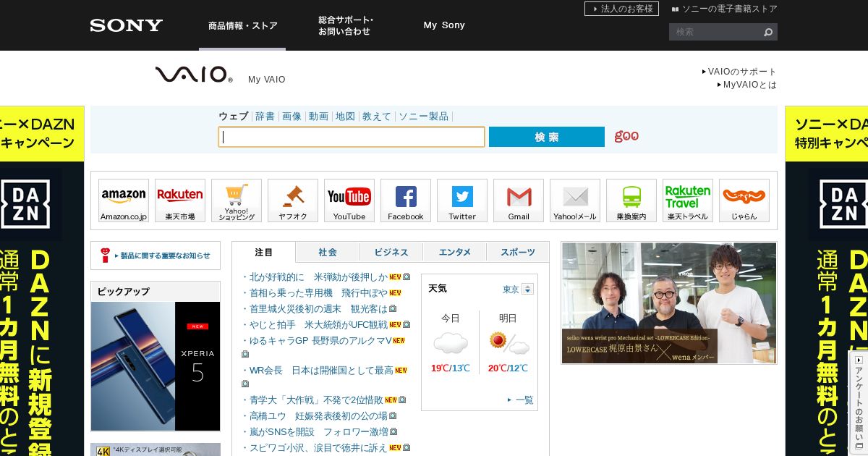
Task: Switch to the エンタメ news tab
Action: [455, 252]
